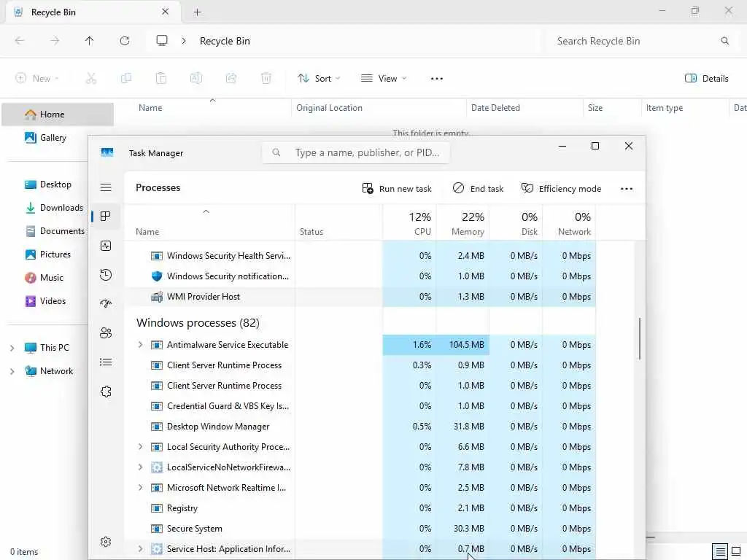
Task: Go back in File Explorer
Action: 20,41
